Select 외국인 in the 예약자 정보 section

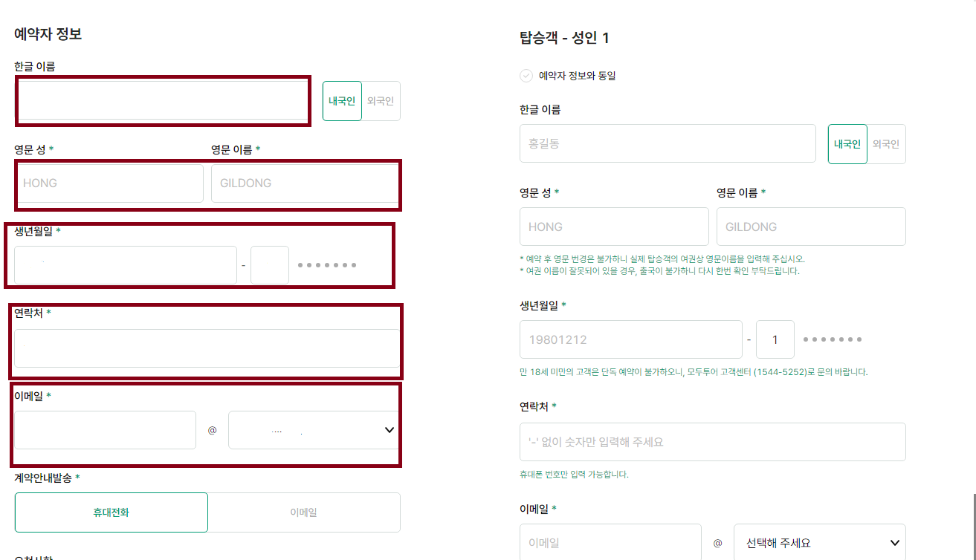[x=381, y=101]
